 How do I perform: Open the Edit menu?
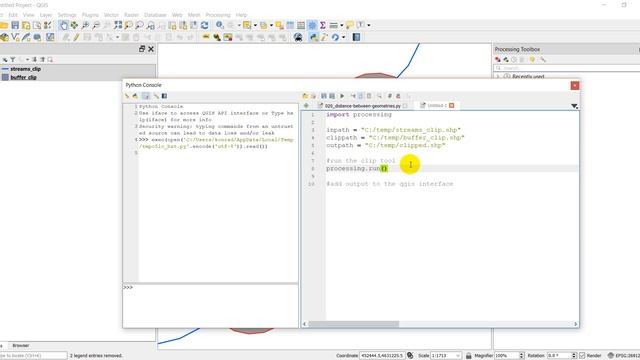tap(13, 15)
